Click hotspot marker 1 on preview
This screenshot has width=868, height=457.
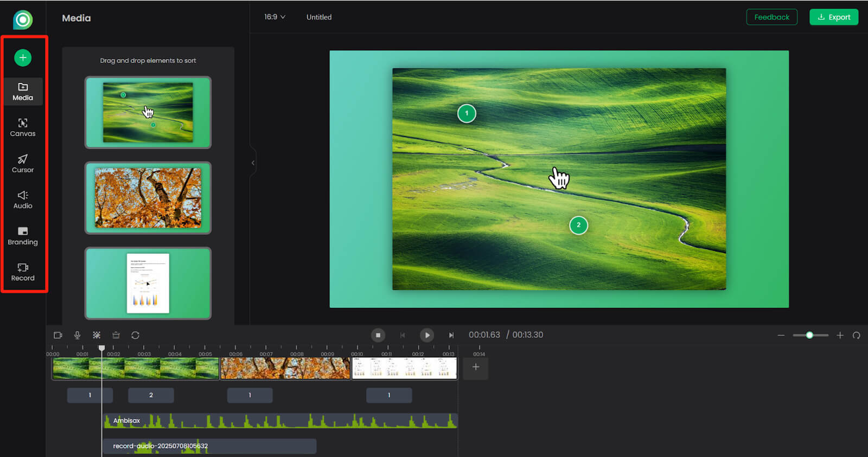point(467,113)
